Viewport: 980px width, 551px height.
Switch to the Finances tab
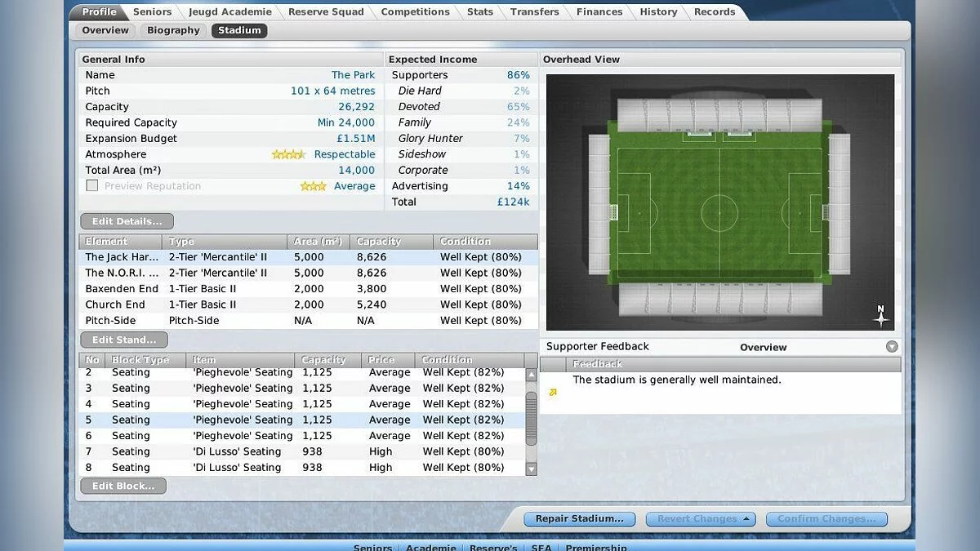tap(599, 11)
